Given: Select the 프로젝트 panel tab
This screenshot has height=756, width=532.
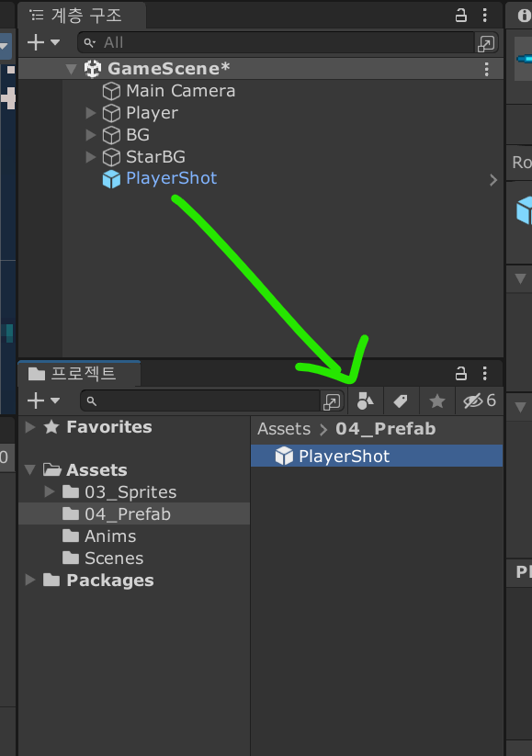Looking at the screenshot, I should point(80,374).
